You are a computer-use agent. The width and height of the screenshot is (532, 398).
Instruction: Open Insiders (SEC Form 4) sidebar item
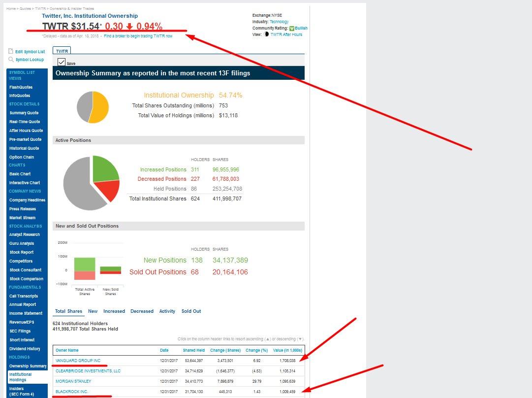coord(22,391)
